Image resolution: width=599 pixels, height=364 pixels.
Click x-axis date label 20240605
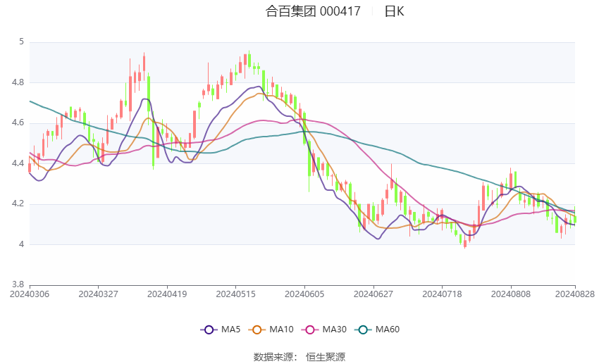304,294
